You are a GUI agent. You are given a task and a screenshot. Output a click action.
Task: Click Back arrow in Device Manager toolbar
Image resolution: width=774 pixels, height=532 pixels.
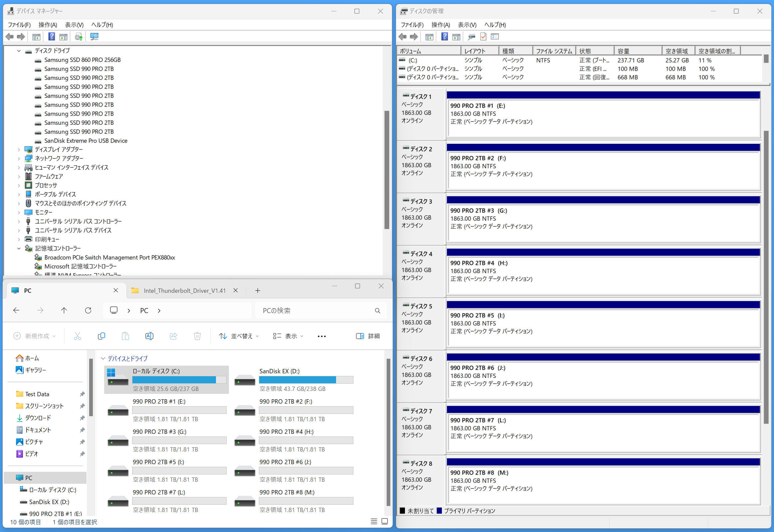(x=10, y=37)
